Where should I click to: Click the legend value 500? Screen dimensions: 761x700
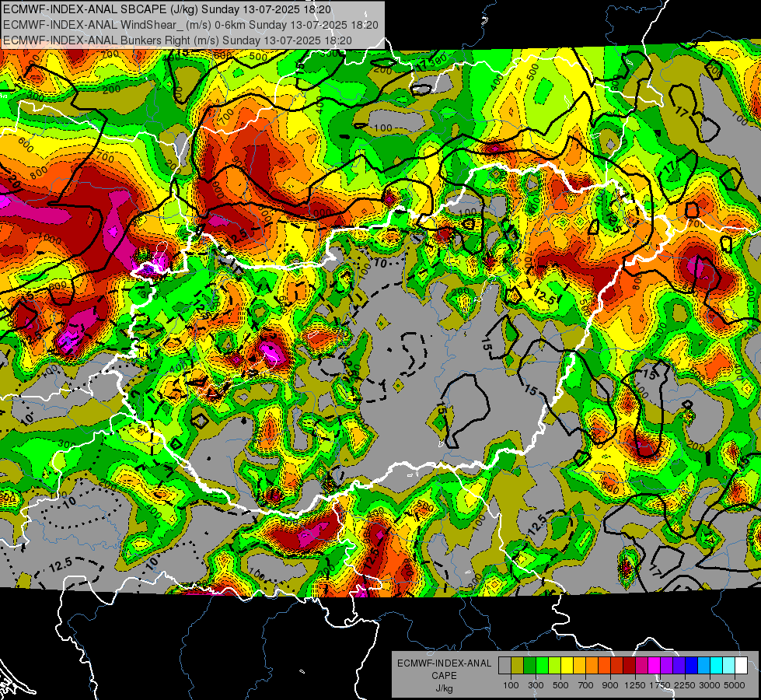tap(560, 685)
